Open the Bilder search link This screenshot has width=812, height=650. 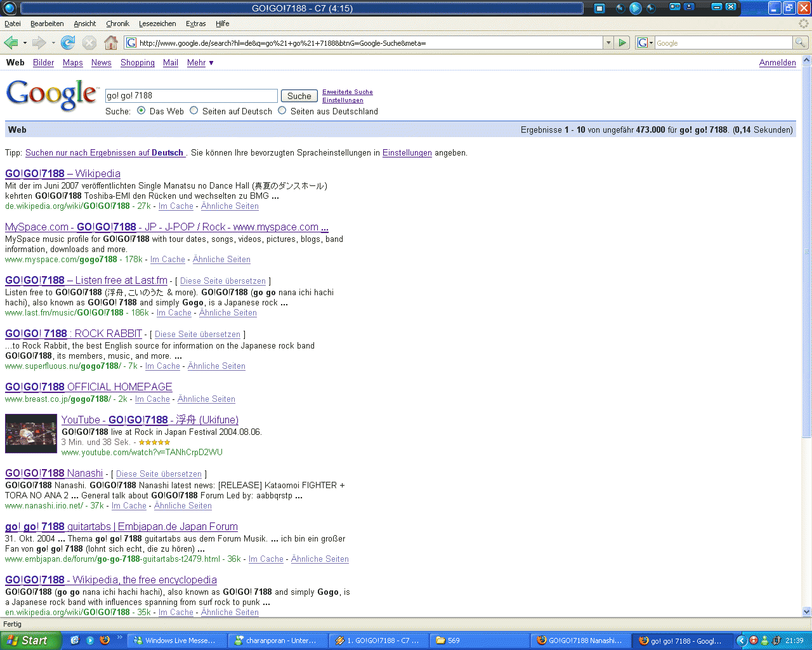tap(44, 63)
